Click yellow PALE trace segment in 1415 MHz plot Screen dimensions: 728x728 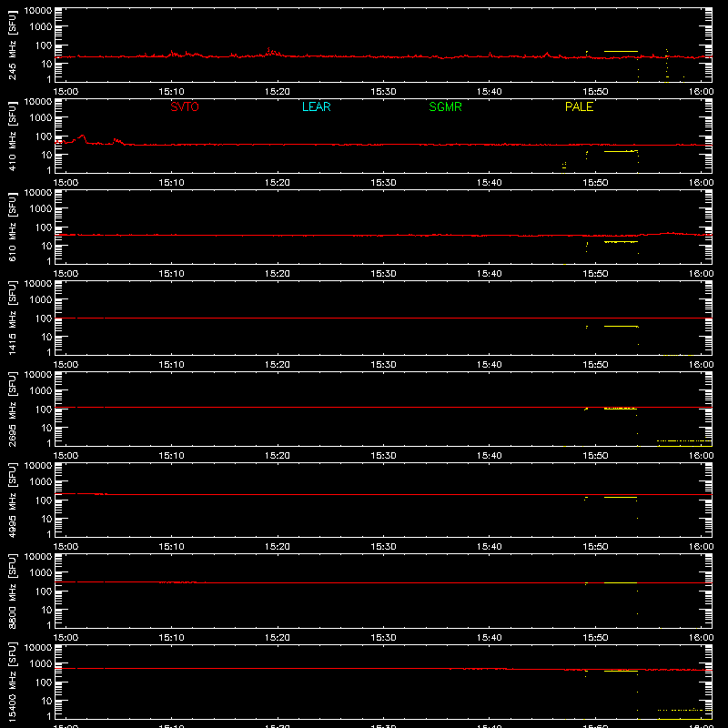pyautogui.click(x=621, y=327)
